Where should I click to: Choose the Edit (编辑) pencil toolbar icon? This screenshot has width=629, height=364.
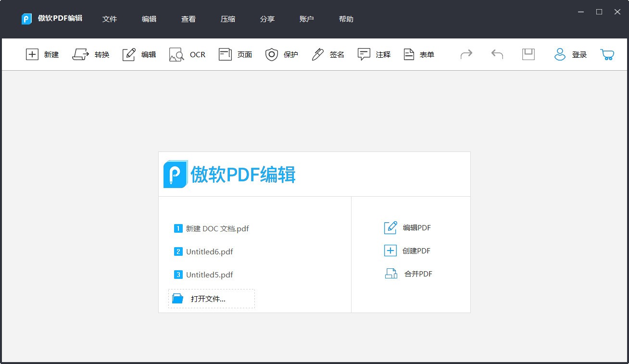click(129, 54)
